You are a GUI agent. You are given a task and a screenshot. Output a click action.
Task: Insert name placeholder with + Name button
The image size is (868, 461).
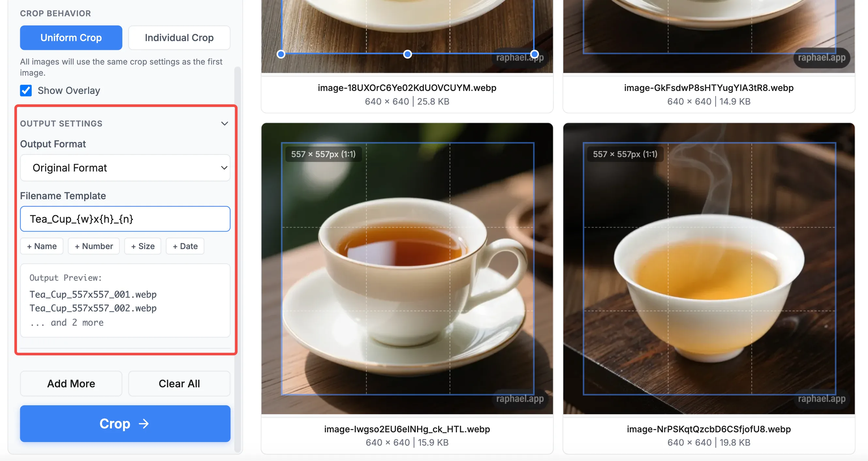42,246
